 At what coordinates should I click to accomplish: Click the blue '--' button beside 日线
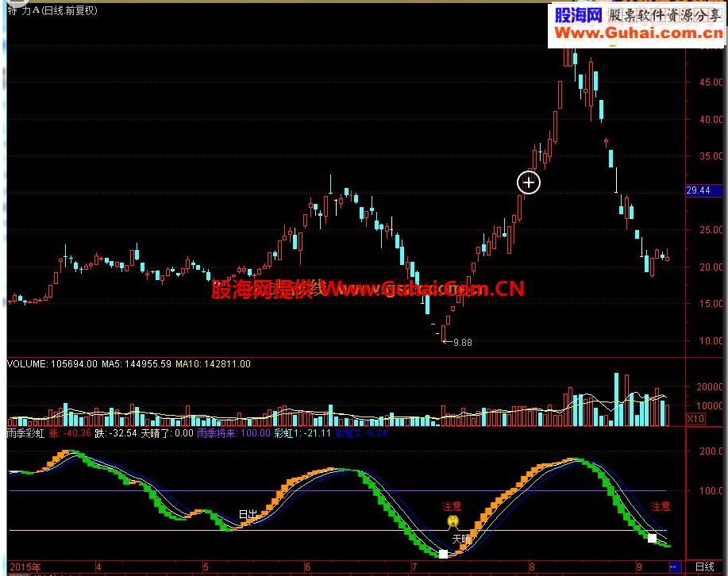tap(675, 566)
